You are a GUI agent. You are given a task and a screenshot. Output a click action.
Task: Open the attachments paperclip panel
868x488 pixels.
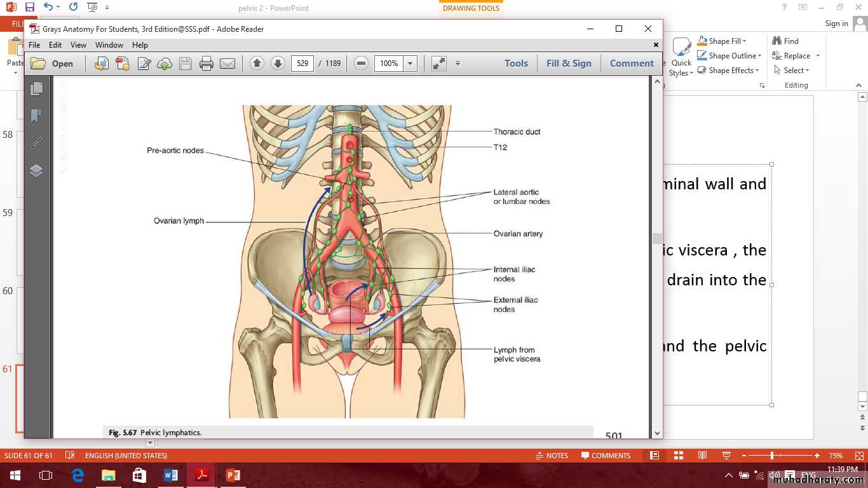point(36,143)
